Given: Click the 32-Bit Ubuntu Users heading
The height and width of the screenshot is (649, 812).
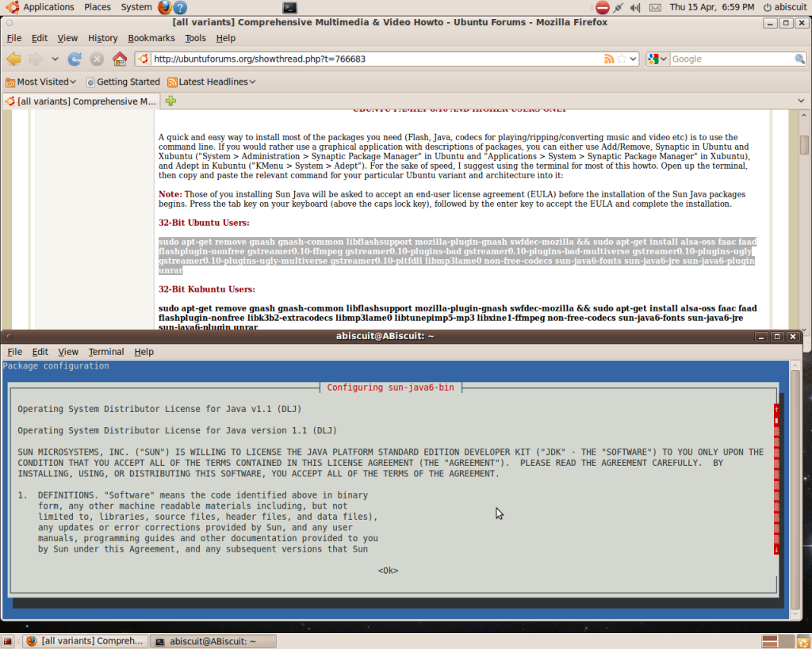Looking at the screenshot, I should tap(204, 223).
